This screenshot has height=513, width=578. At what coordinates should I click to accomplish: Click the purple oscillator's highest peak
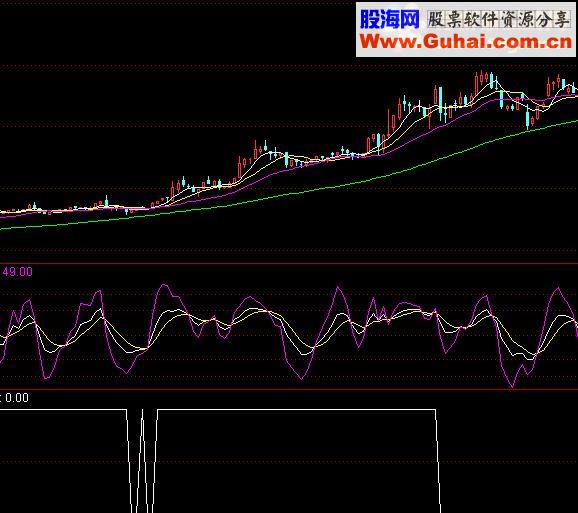164,285
